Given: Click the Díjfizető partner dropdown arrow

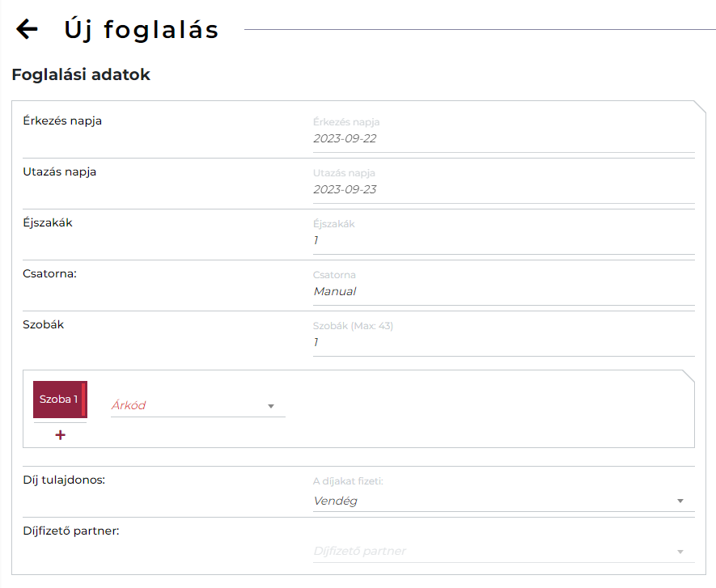Looking at the screenshot, I should point(680,552).
